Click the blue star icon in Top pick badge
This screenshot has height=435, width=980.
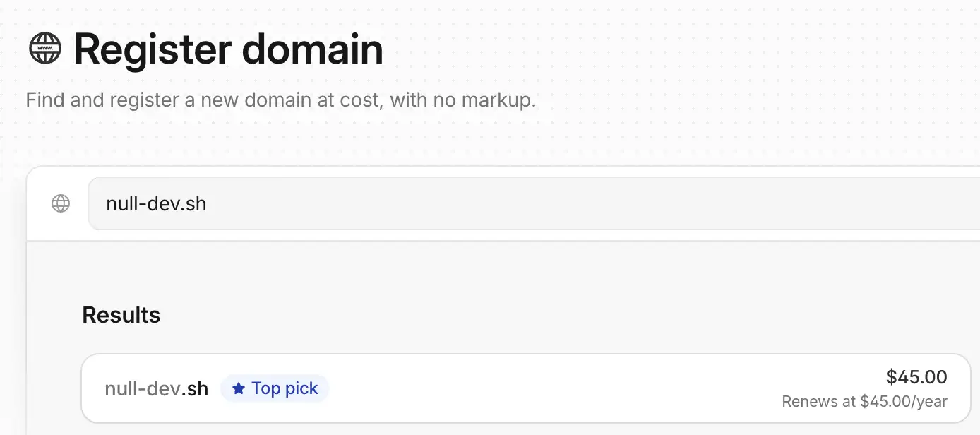(239, 388)
